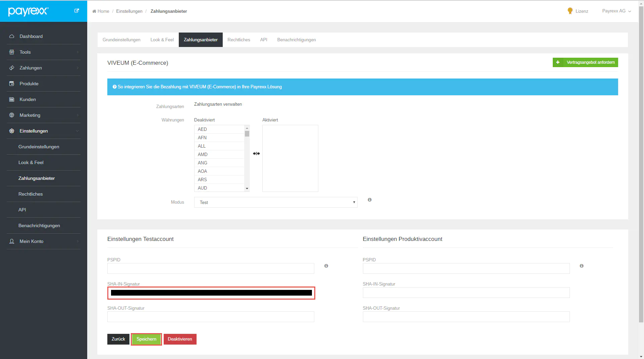644x359 pixels.
Task: Click info icon beside Produktivaccount PSPID field
Action: (582, 266)
